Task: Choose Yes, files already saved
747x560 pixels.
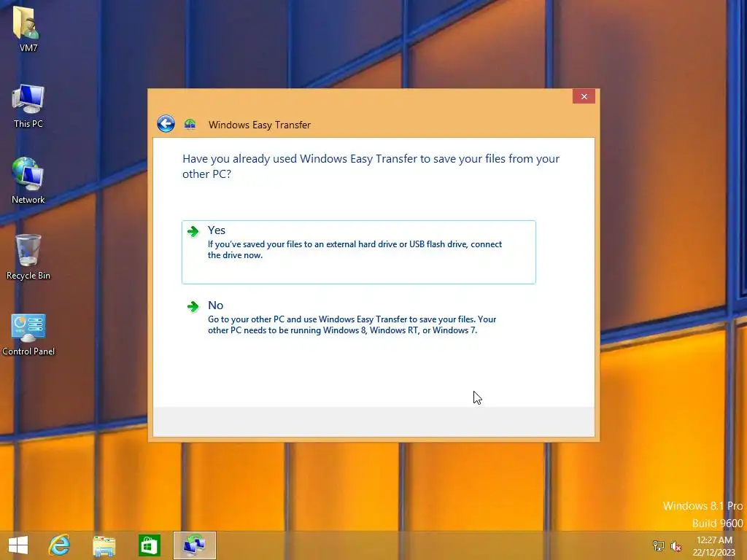Action: (359, 252)
